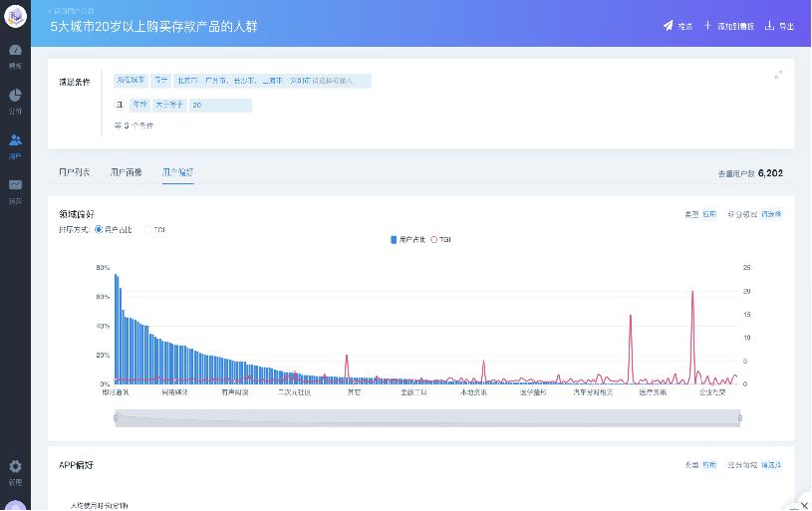Open the dashboard gauge icon in sidebar
812x511 pixels.
(15, 50)
